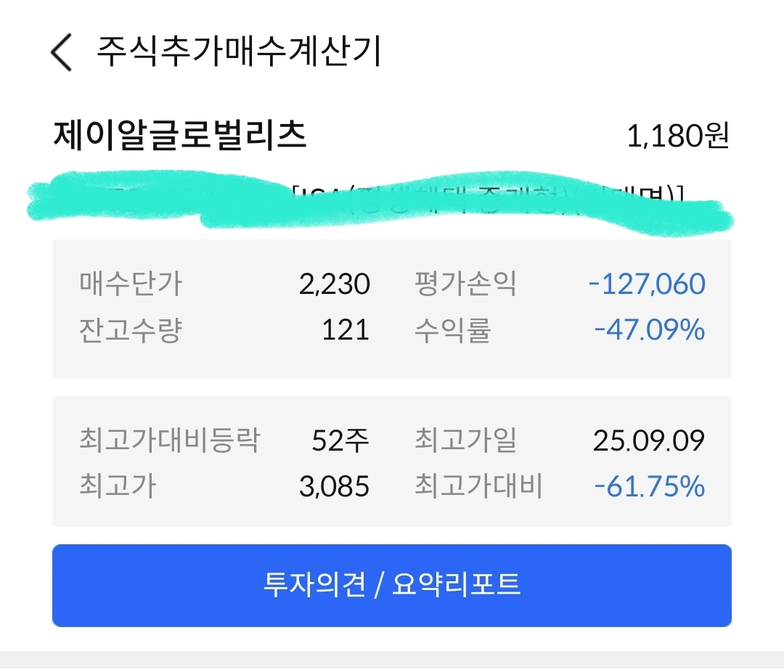This screenshot has height=672, width=784.
Task: Select the 제이알글로벌리츠 stock name
Action: [180, 136]
